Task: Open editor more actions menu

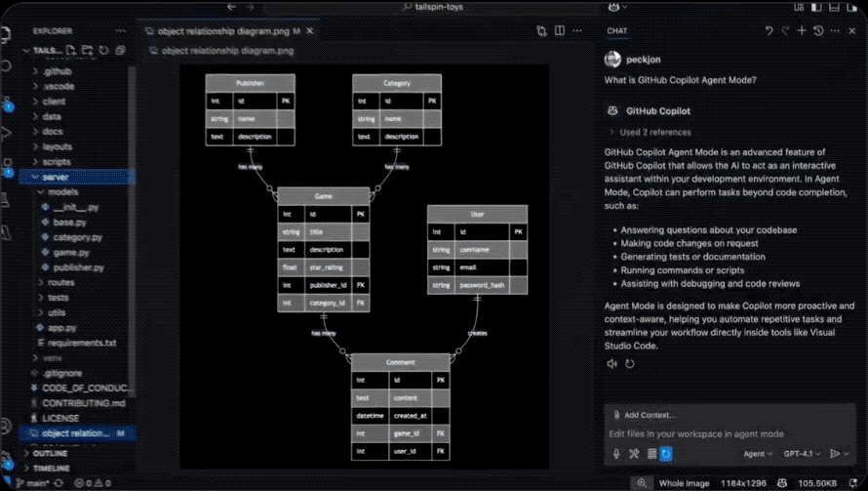Action: coord(577,31)
